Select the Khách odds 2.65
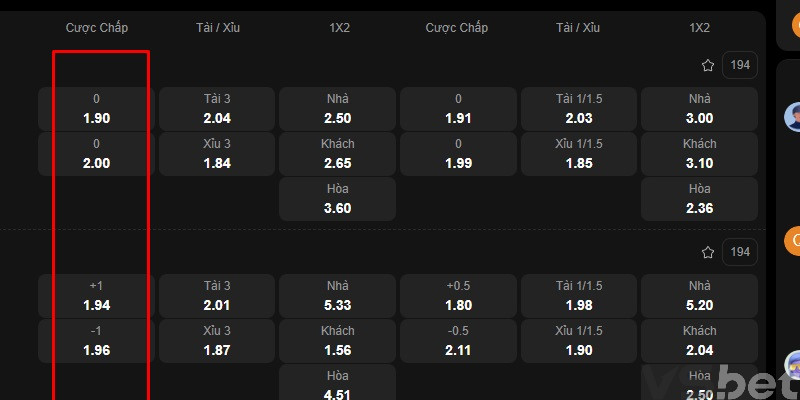The width and height of the screenshot is (800, 400). tap(338, 154)
